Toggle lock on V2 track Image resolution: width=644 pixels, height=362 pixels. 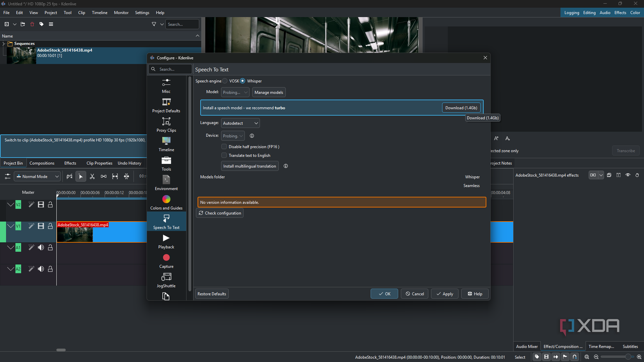click(50, 204)
